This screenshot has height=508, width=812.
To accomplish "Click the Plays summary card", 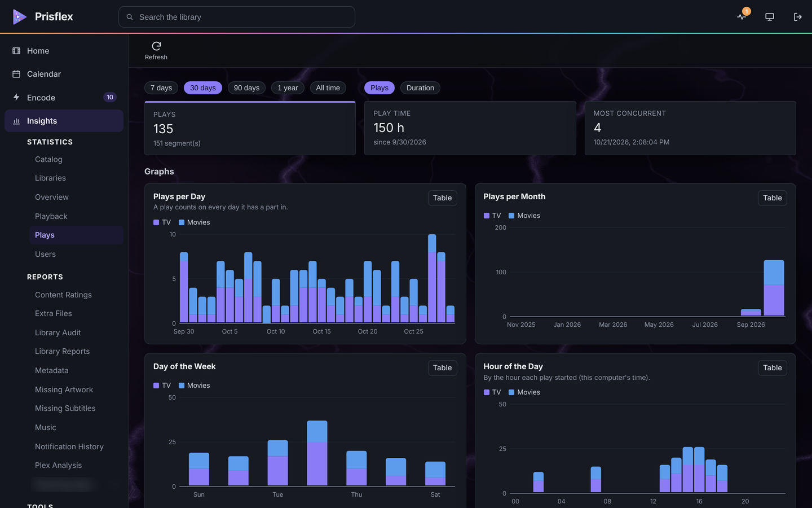I will tap(250, 128).
